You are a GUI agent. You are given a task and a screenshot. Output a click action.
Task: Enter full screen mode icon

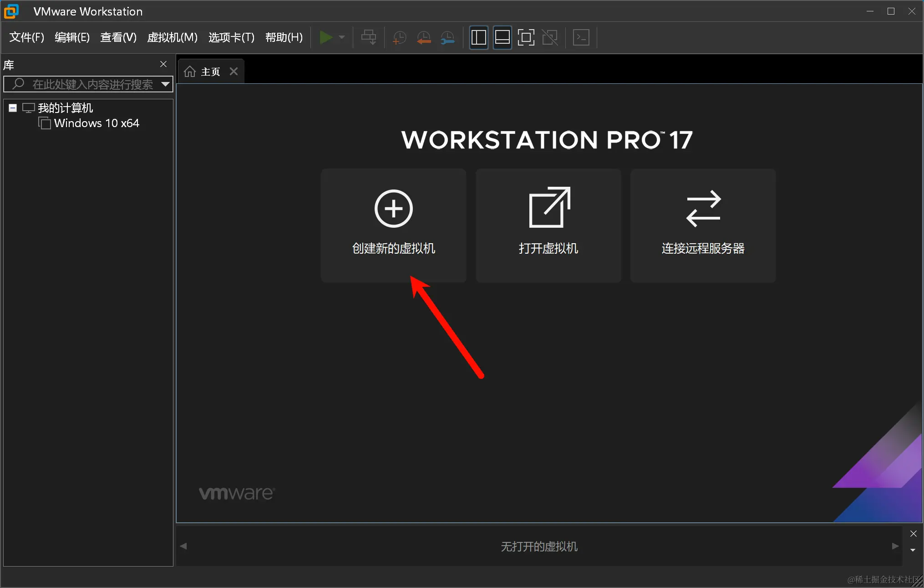click(526, 37)
